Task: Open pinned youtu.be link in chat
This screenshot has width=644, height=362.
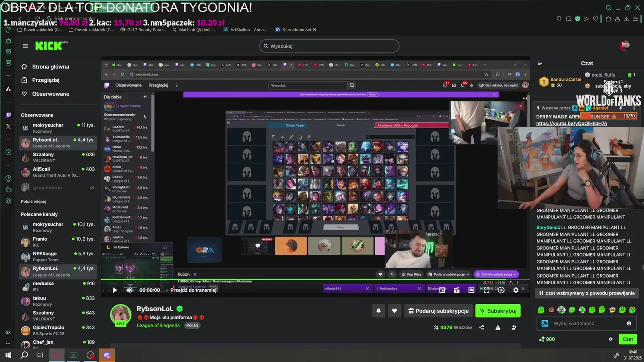Action: pyautogui.click(x=572, y=123)
